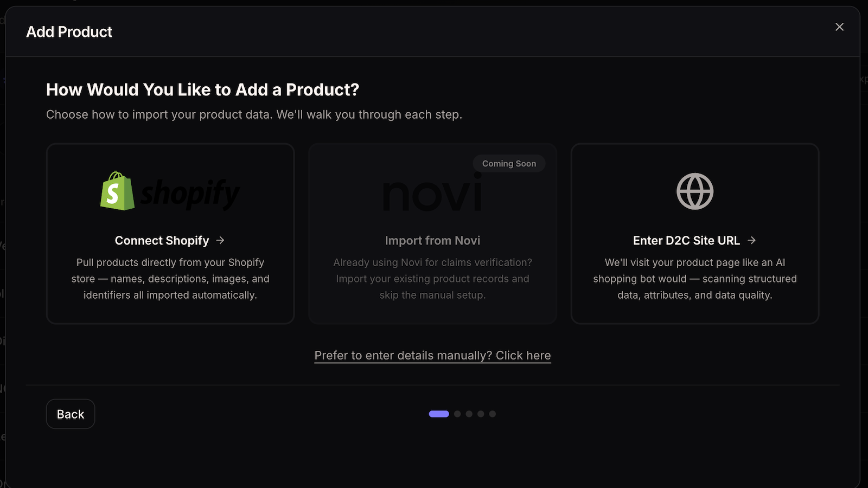Click the arrow next to Connect Shopify
The height and width of the screenshot is (488, 868).
coord(220,240)
